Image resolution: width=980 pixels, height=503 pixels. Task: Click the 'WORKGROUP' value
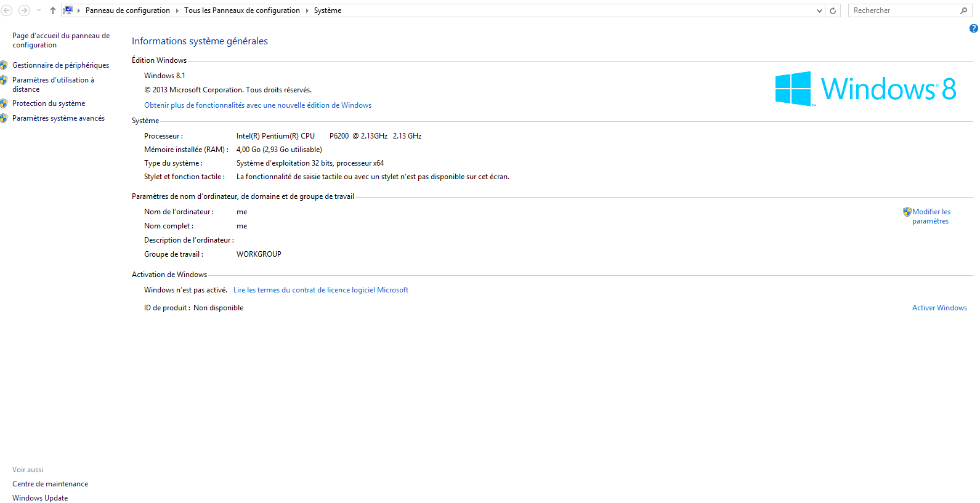pos(259,254)
